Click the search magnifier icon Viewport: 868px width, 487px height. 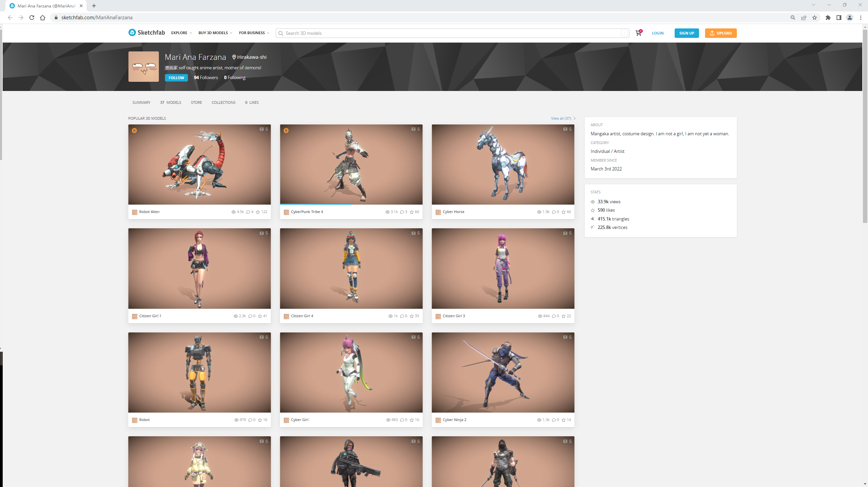281,33
